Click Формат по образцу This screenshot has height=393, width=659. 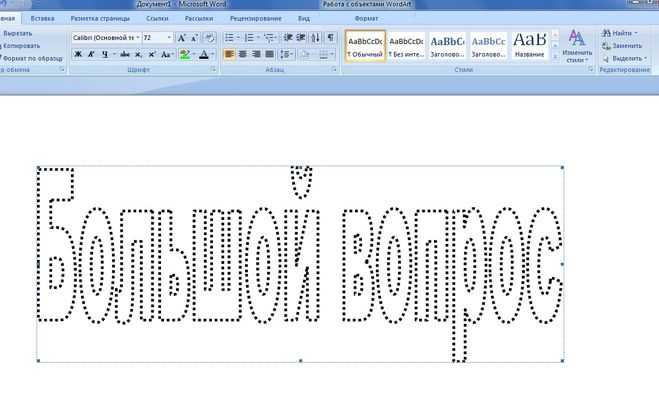pos(32,58)
